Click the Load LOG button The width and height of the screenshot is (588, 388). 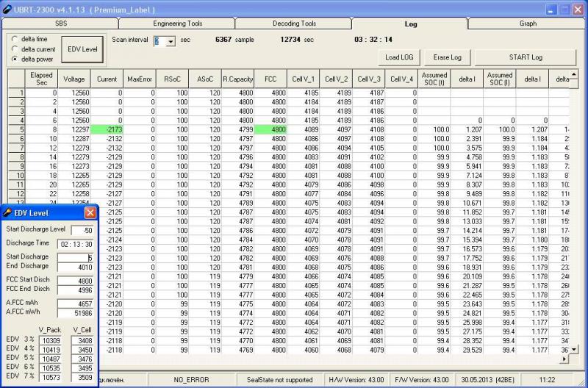(399, 57)
